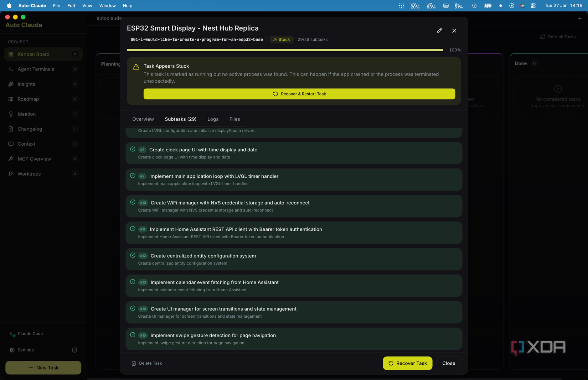The image size is (588, 380).
Task: Click the Stuck status badge
Action: pyautogui.click(x=282, y=40)
